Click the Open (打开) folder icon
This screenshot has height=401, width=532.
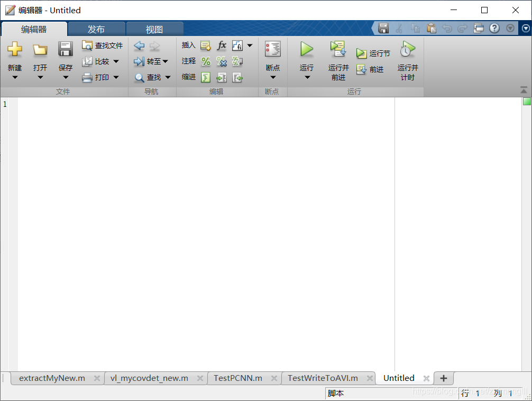click(40, 50)
